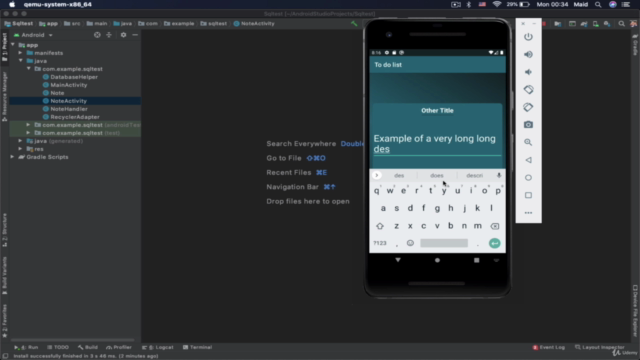The image size is (640, 360).
Task: Click the emulator power button icon
Action: point(528,37)
